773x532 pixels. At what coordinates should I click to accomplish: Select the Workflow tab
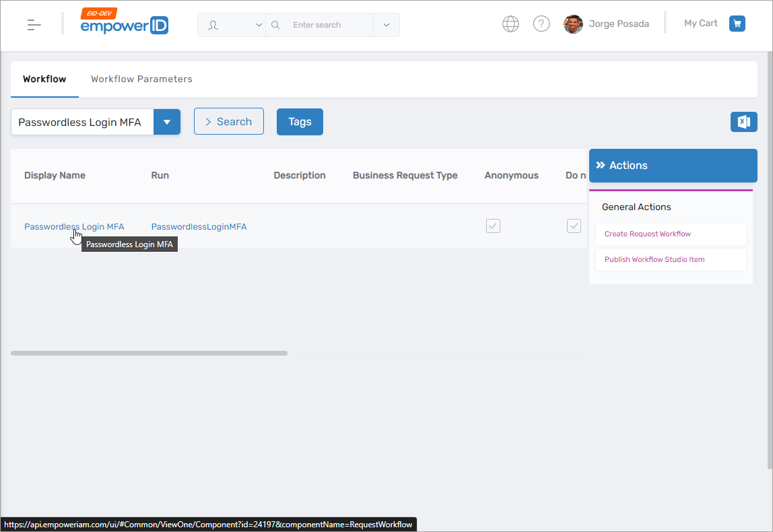pos(44,79)
